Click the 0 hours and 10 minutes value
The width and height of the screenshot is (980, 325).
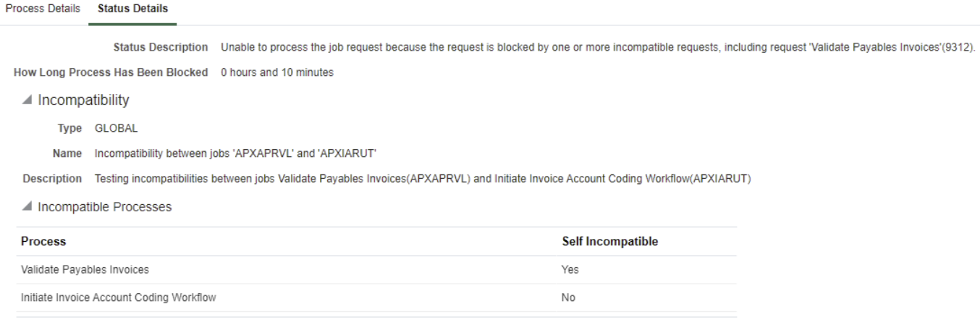click(277, 73)
